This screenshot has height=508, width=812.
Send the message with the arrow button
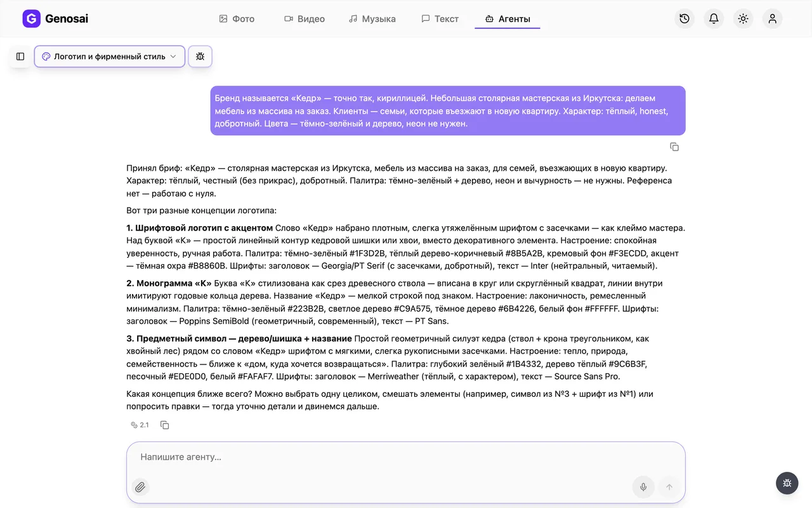(x=669, y=487)
